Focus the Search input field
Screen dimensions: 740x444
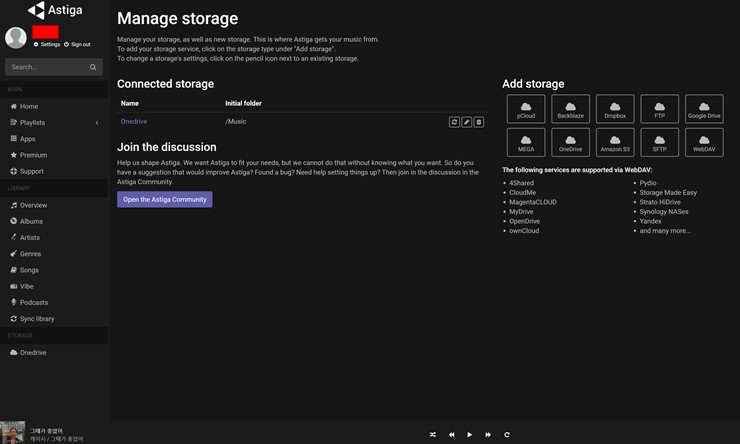click(x=53, y=67)
